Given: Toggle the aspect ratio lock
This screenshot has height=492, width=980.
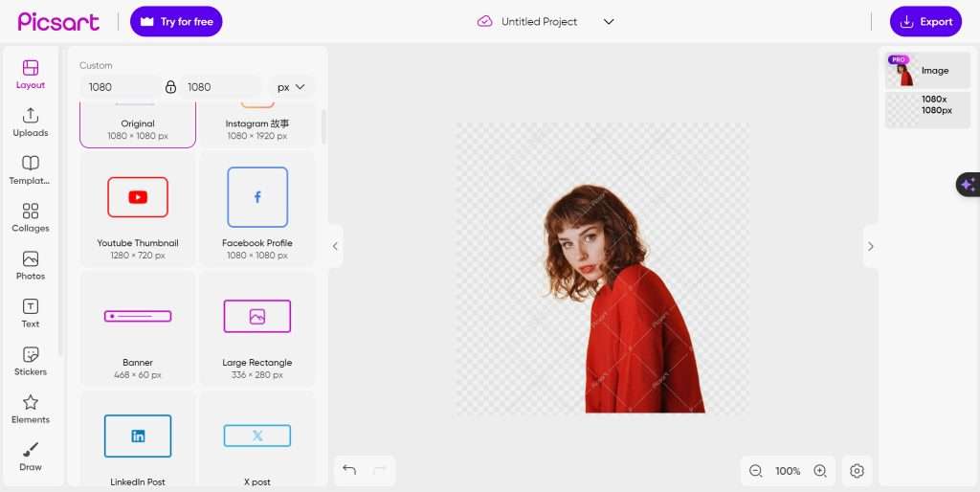Looking at the screenshot, I should pos(170,87).
